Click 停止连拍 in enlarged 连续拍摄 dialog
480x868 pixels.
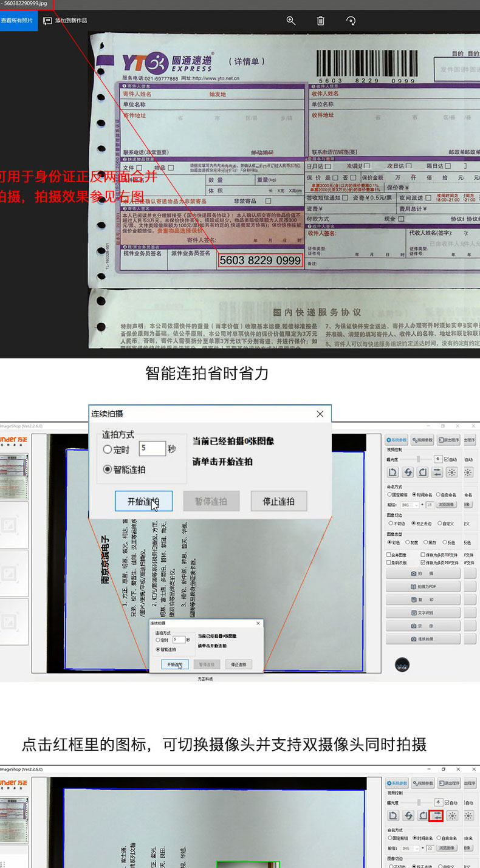click(278, 502)
